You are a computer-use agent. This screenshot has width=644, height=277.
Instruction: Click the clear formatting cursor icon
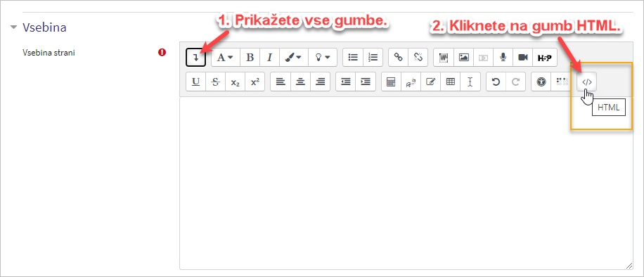point(470,82)
